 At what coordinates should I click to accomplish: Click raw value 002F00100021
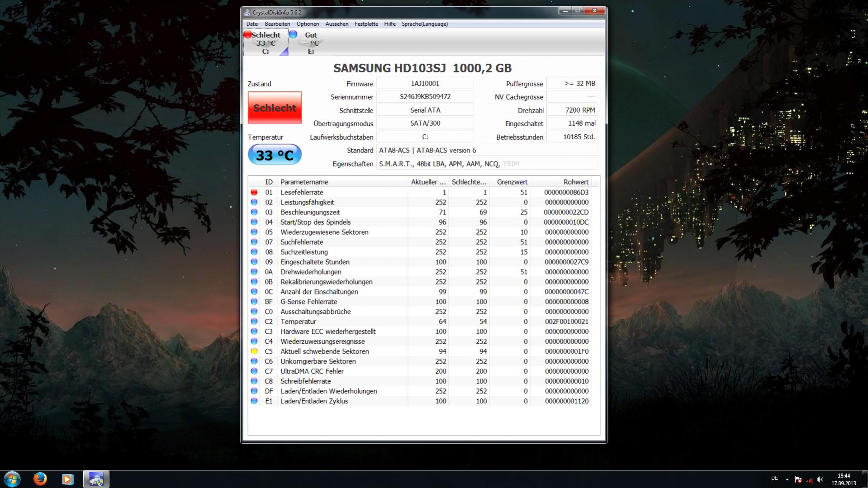click(x=566, y=322)
